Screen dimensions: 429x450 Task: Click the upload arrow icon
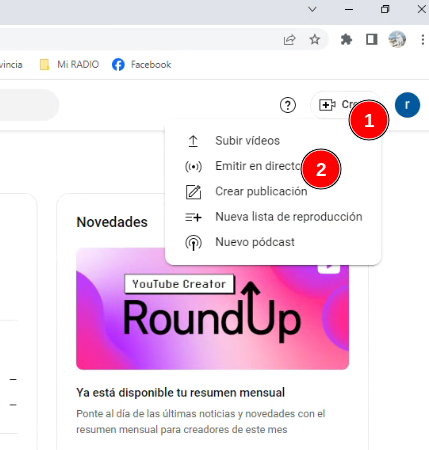(x=193, y=141)
